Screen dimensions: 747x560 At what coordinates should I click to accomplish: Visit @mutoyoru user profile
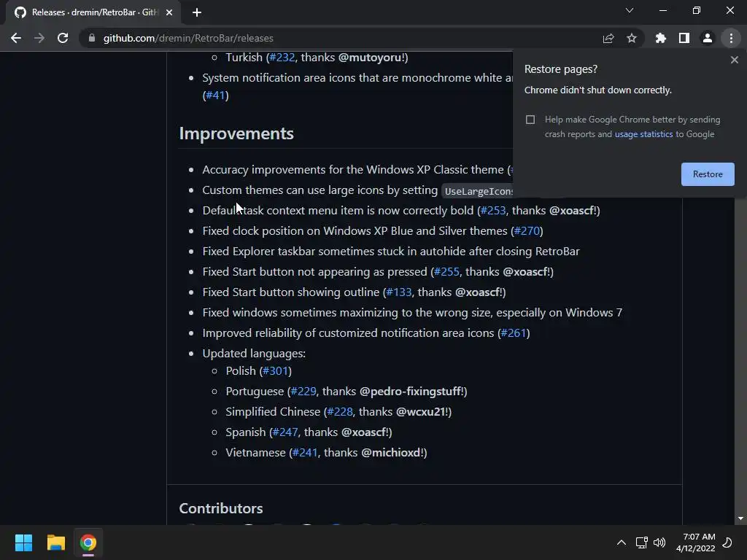tap(370, 58)
